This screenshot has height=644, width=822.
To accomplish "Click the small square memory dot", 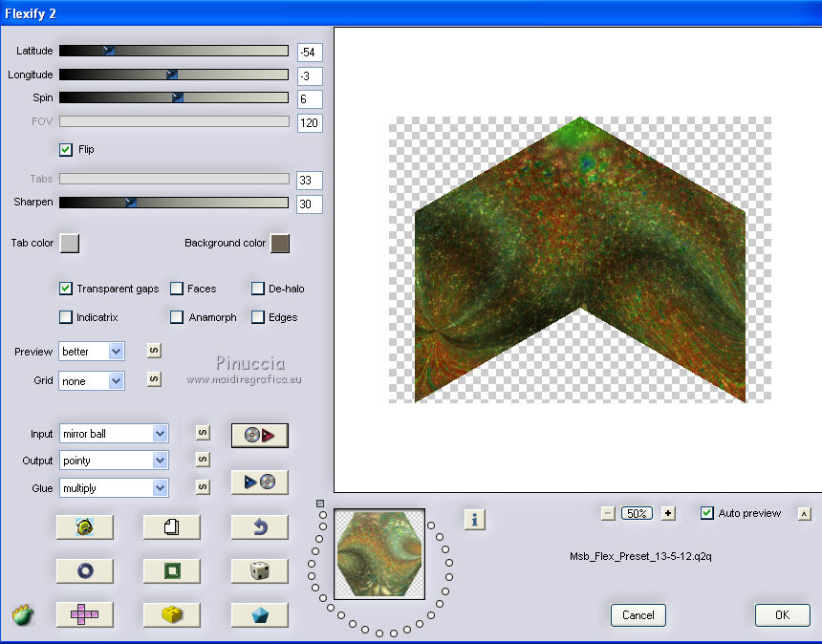I will pos(320,504).
